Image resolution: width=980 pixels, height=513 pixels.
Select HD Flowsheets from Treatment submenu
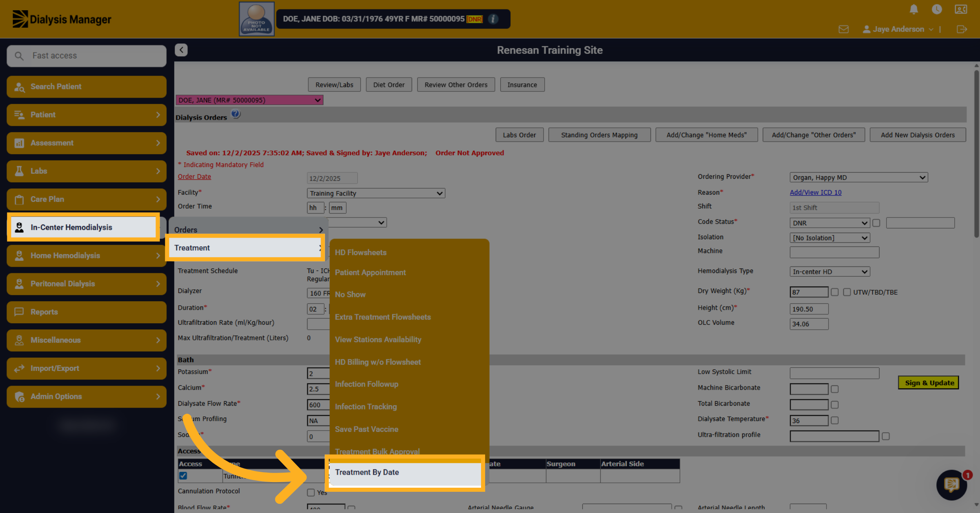361,252
